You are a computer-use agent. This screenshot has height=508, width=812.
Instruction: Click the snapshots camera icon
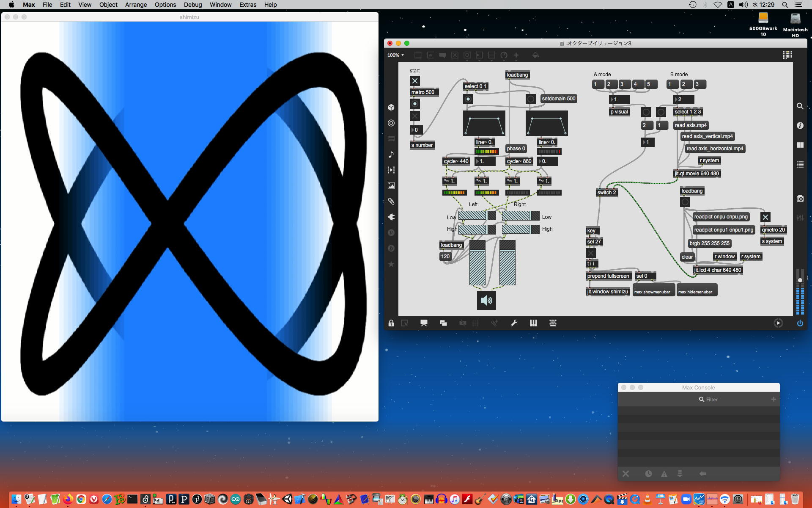click(800, 199)
